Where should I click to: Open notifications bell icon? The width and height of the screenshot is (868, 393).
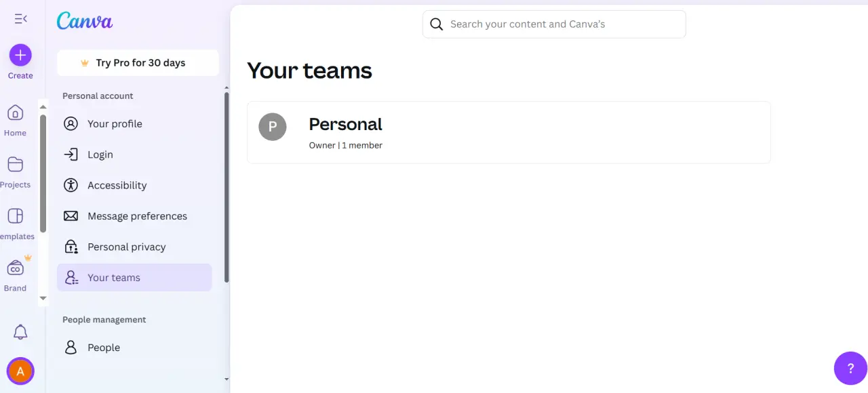pos(20,332)
